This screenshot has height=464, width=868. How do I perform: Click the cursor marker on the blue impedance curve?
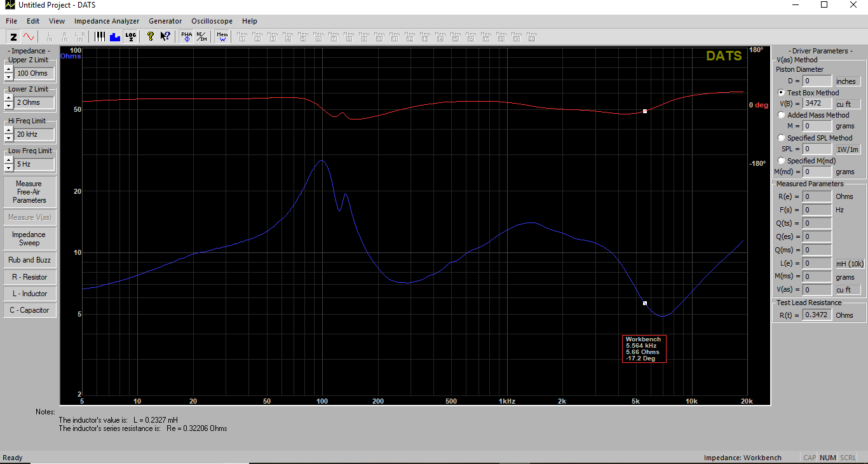pyautogui.click(x=645, y=303)
